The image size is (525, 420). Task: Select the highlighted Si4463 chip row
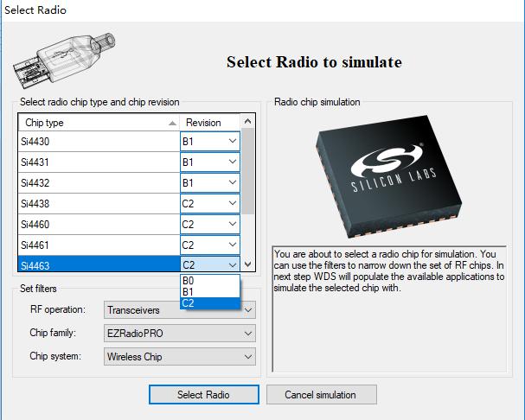[x=99, y=264]
